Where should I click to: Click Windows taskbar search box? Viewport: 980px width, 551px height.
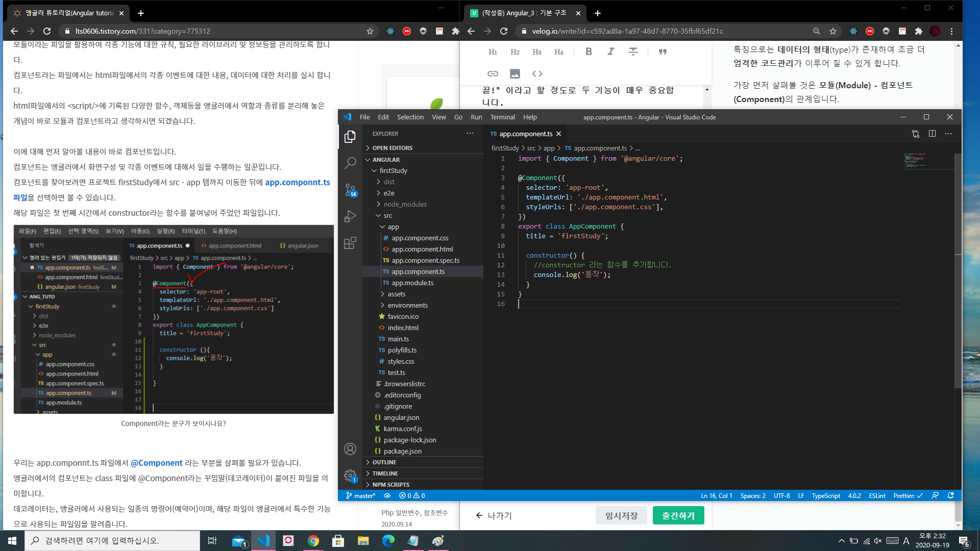[112, 541]
